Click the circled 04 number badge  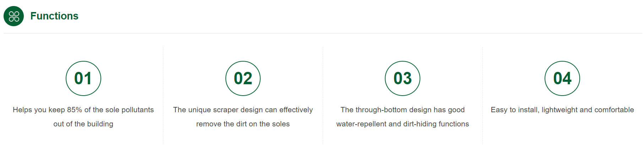tap(562, 78)
